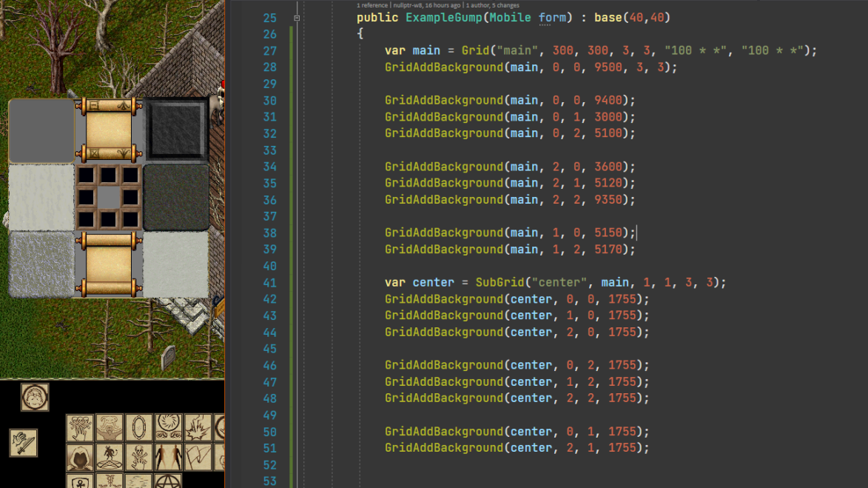Click the 'form' parameter on line 25
868x488 pixels.
[552, 18]
